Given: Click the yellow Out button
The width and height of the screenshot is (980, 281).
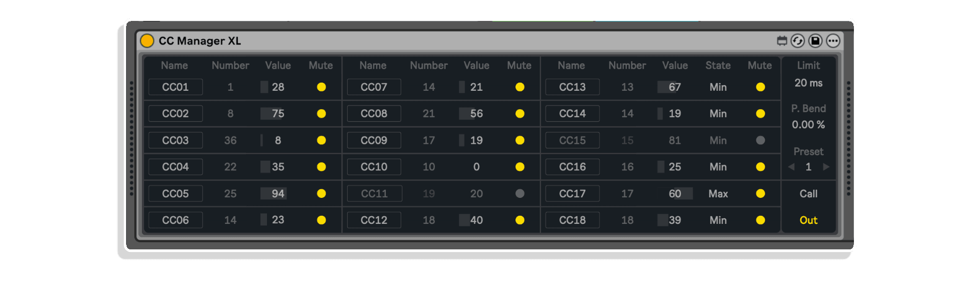Looking at the screenshot, I should (808, 220).
